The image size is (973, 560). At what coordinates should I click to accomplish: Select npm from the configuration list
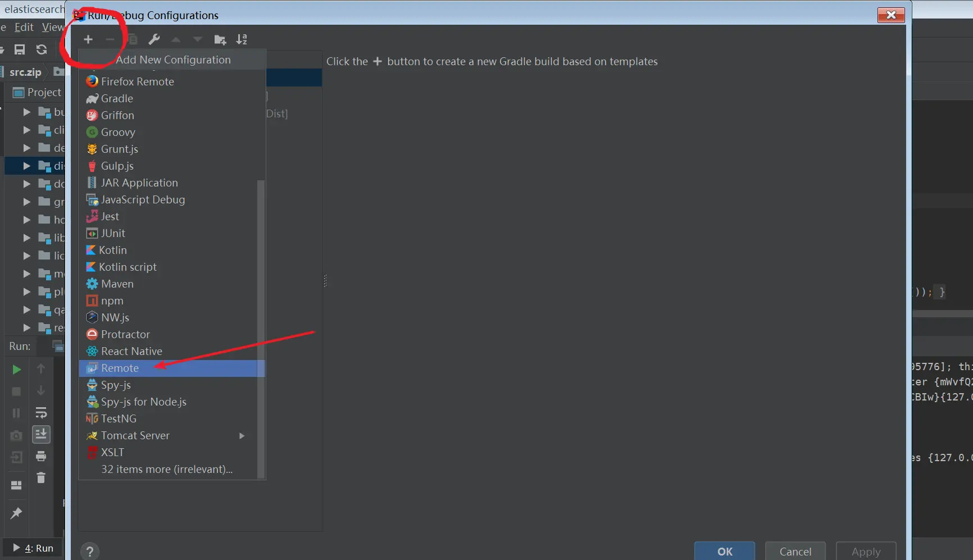point(168,301)
